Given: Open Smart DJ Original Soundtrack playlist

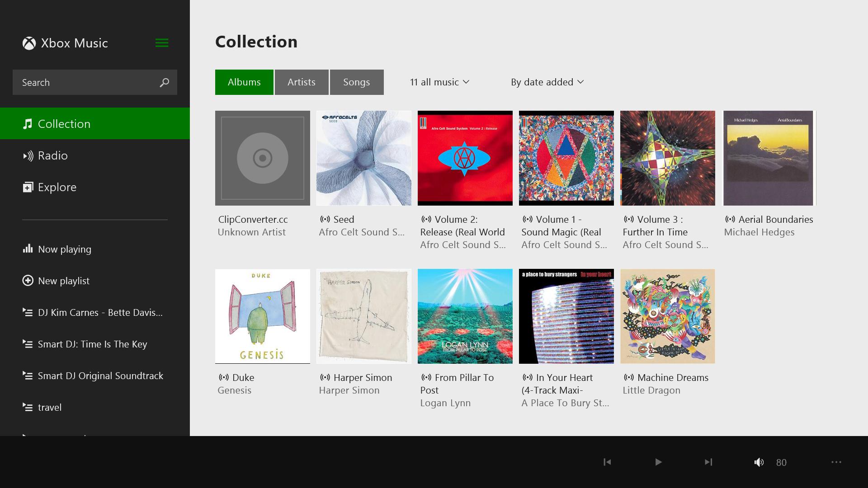Looking at the screenshot, I should pos(95,375).
